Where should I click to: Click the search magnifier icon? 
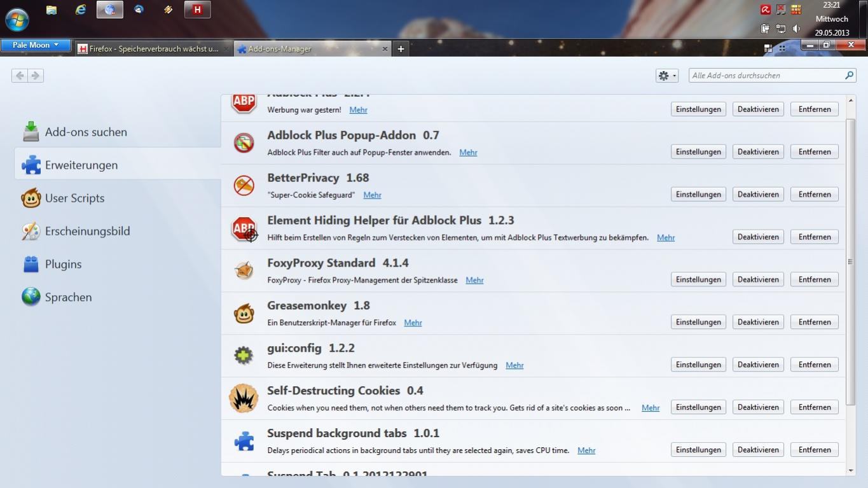(849, 75)
